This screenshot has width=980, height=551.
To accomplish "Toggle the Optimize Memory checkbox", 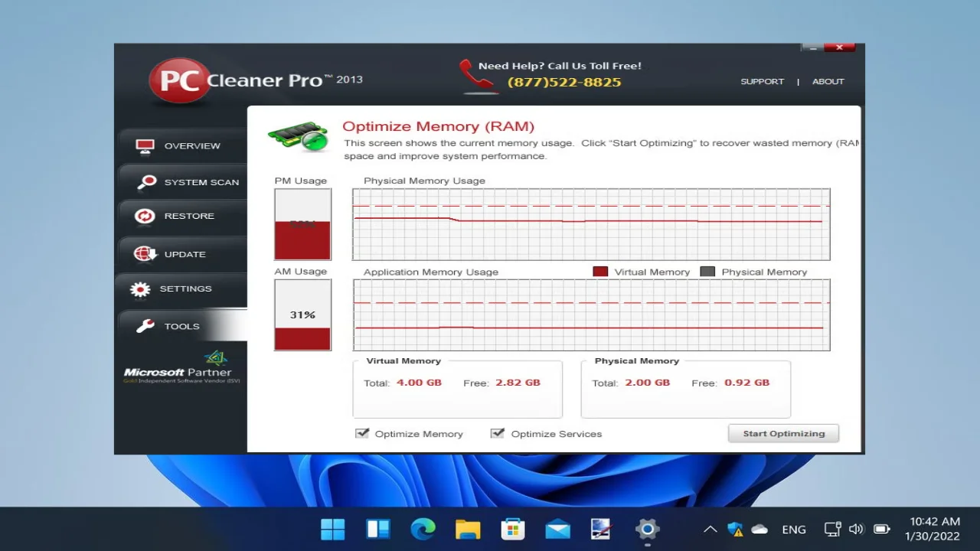I will (x=362, y=433).
